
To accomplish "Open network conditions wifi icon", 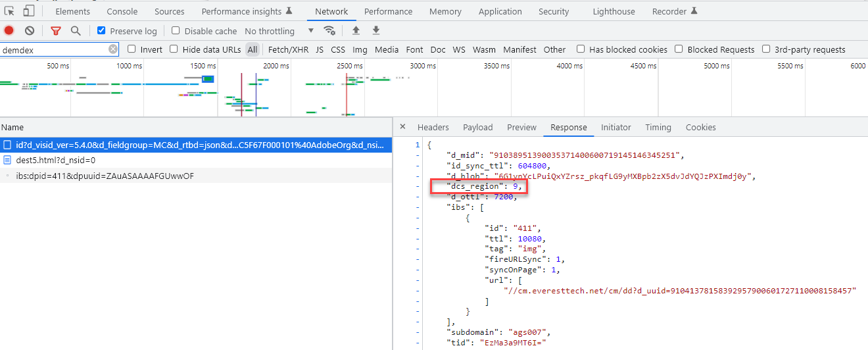I will [329, 30].
